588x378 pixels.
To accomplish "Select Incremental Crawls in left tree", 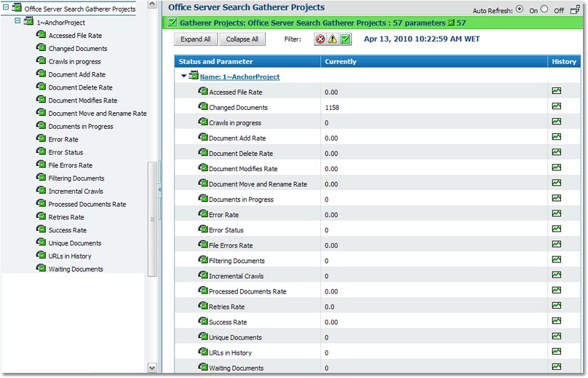I will coord(76,192).
